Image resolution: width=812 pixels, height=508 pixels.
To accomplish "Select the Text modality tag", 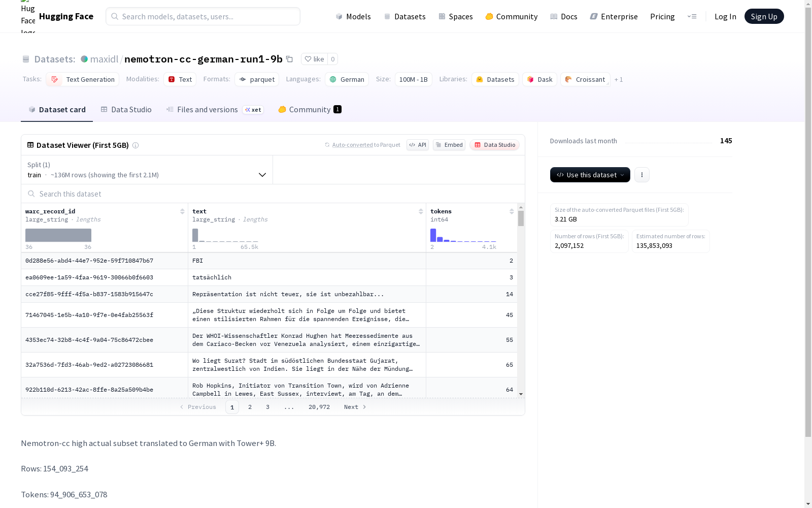I will 180,79.
